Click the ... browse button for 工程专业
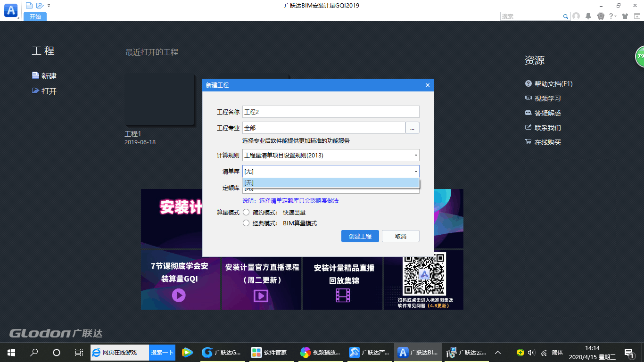644x362 pixels. [413, 128]
